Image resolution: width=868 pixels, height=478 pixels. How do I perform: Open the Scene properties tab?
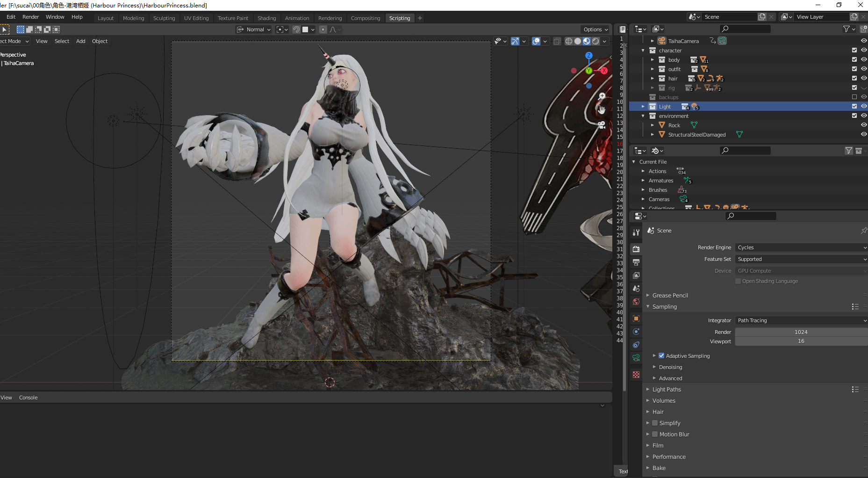636,289
